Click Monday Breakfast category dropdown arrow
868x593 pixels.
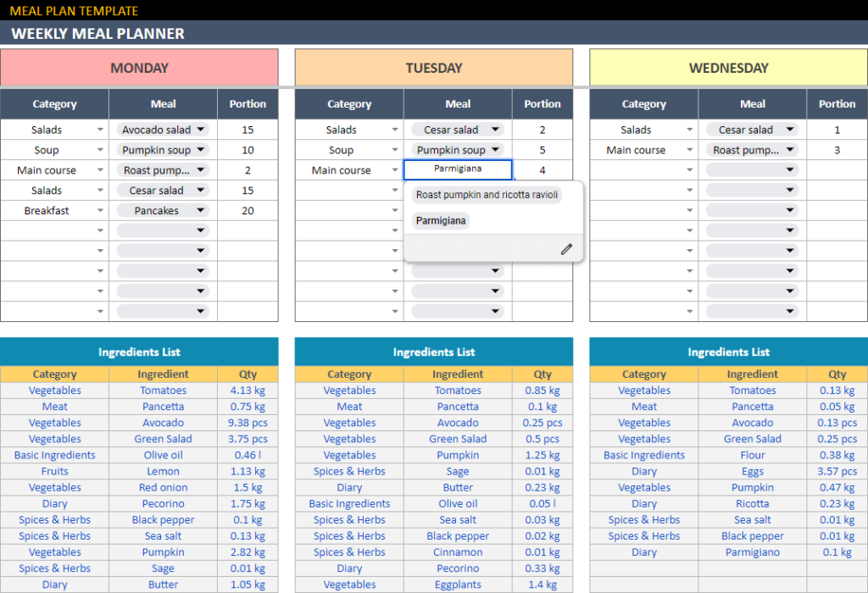pyautogui.click(x=100, y=211)
